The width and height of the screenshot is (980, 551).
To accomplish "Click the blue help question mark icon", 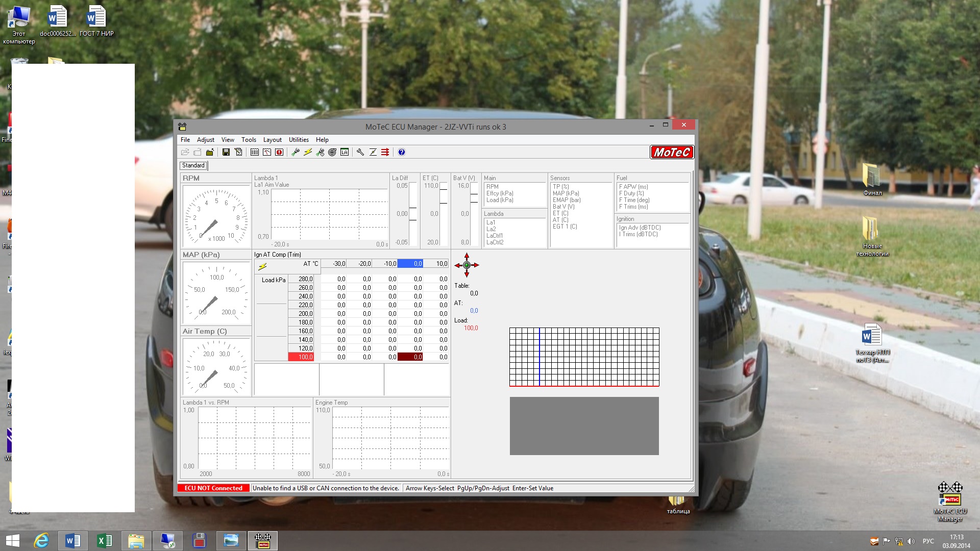I will [402, 152].
